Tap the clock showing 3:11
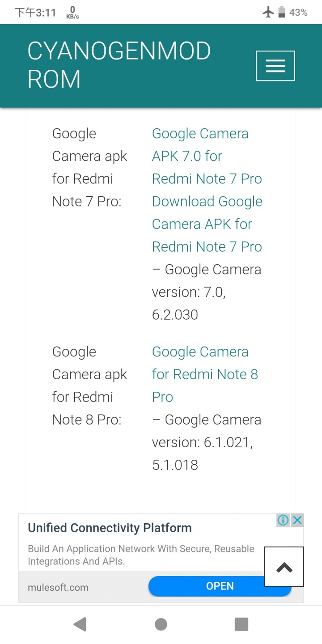The width and height of the screenshot is (322, 644). tap(35, 13)
